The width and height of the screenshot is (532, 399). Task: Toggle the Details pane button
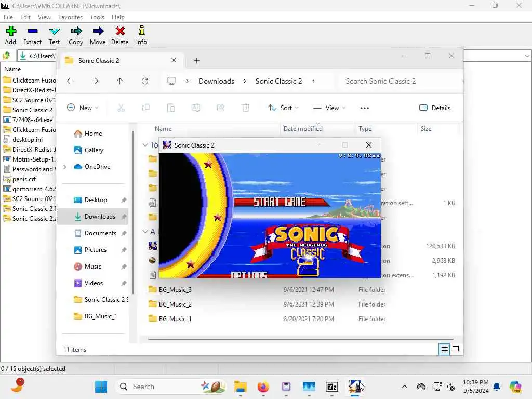point(435,108)
